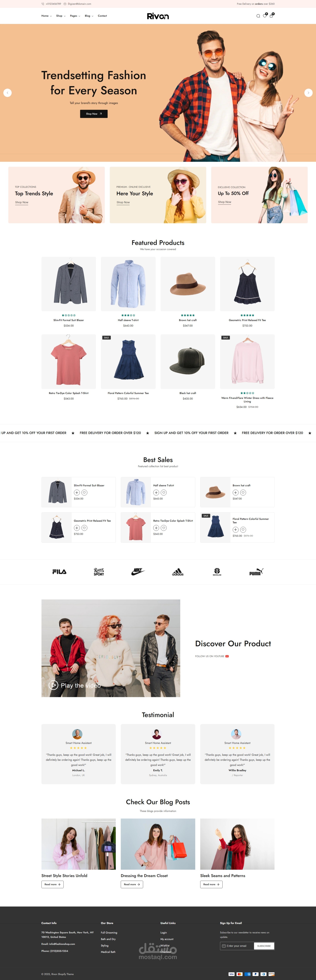Image resolution: width=316 pixels, height=980 pixels.
Task: Click the YouTube icon beside Follow Us
Action: click(x=227, y=656)
